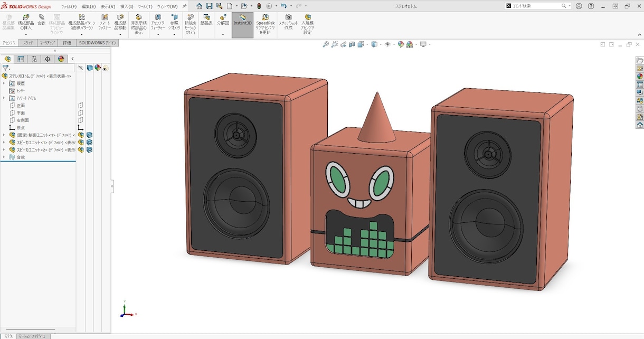Expand the 合致 mates folder node
644x339 pixels.
point(4,157)
